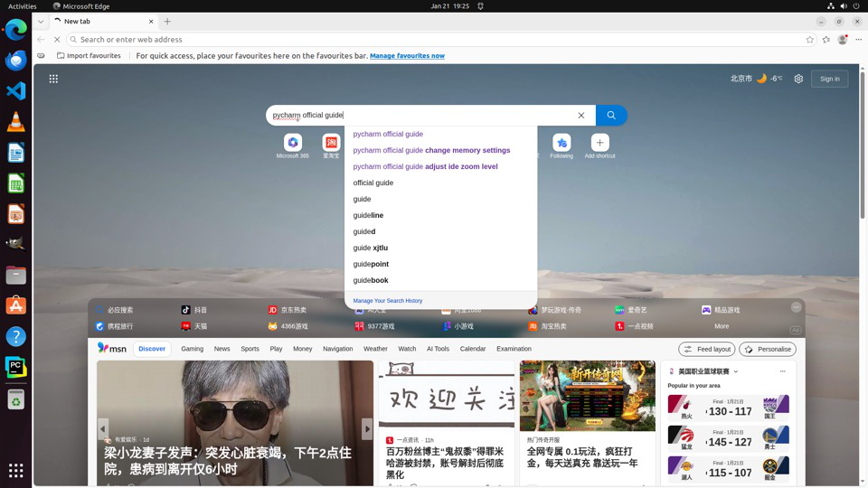868x488 pixels.
Task: Switch to the Money tab
Action: point(302,349)
